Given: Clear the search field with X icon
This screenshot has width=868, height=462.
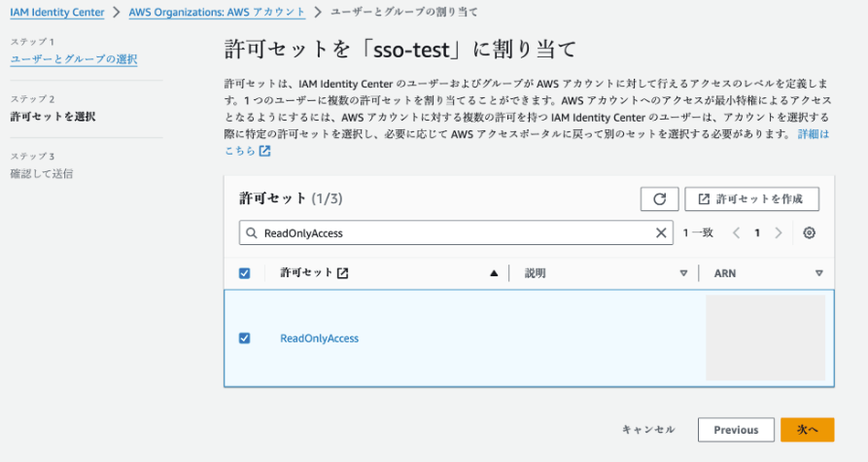Looking at the screenshot, I should 661,233.
